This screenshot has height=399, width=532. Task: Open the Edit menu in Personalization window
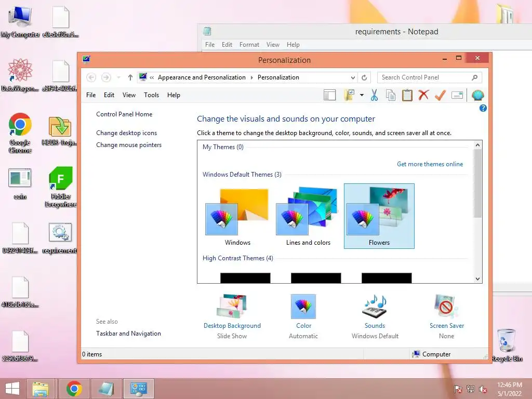pos(109,95)
